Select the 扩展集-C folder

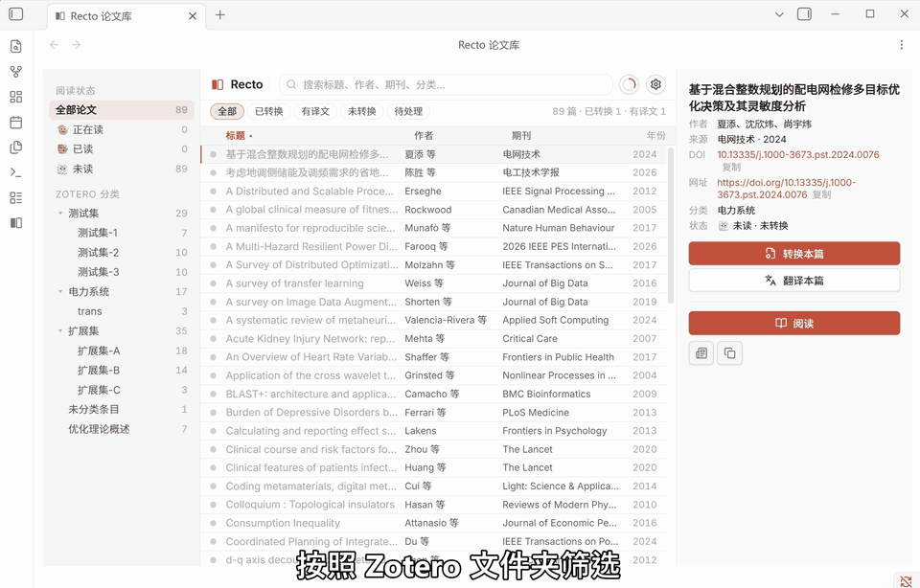[x=122, y=390]
